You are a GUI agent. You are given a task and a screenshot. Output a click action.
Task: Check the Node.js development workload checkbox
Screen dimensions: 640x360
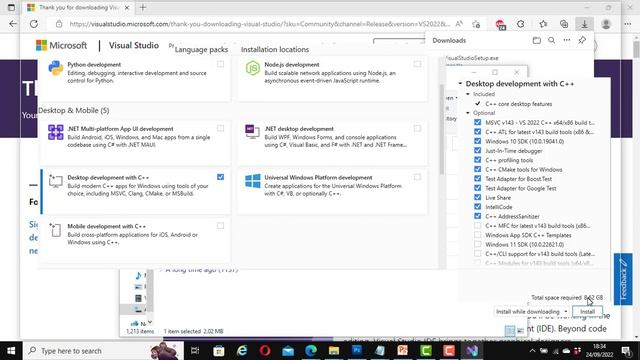[x=417, y=64]
